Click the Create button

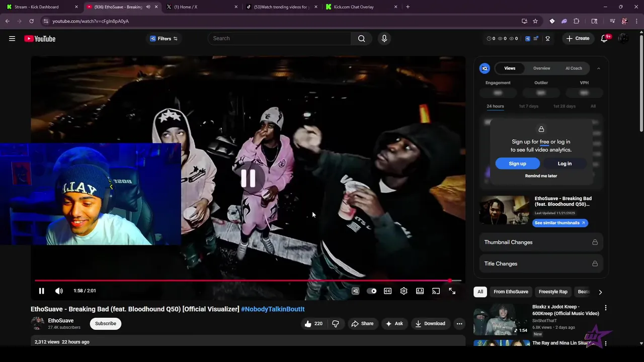click(578, 39)
